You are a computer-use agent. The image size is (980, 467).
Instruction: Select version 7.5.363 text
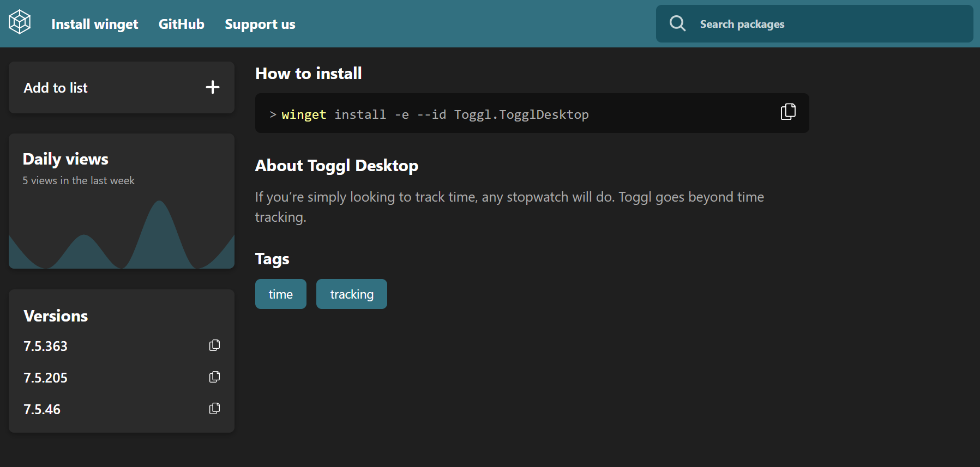[45, 346]
